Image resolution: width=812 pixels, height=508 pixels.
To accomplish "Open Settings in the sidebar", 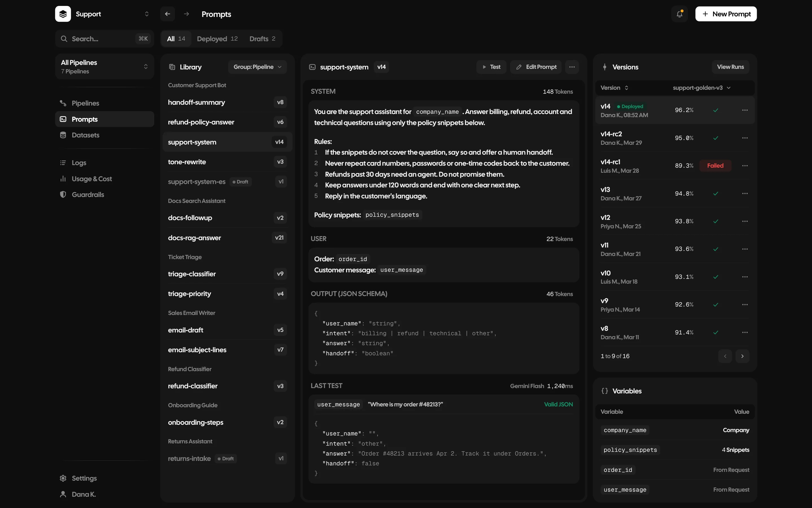I will coord(104,478).
